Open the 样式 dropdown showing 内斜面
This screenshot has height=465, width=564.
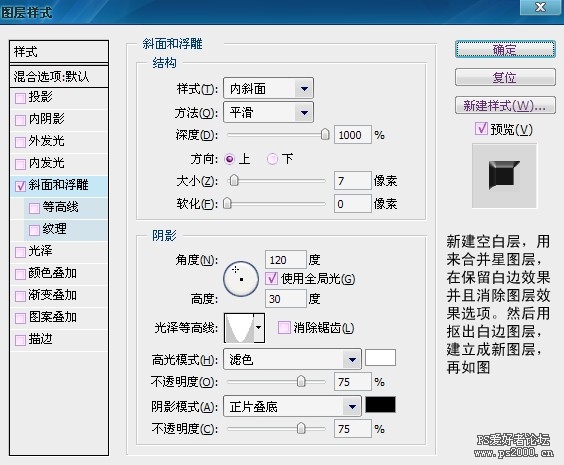point(268,88)
